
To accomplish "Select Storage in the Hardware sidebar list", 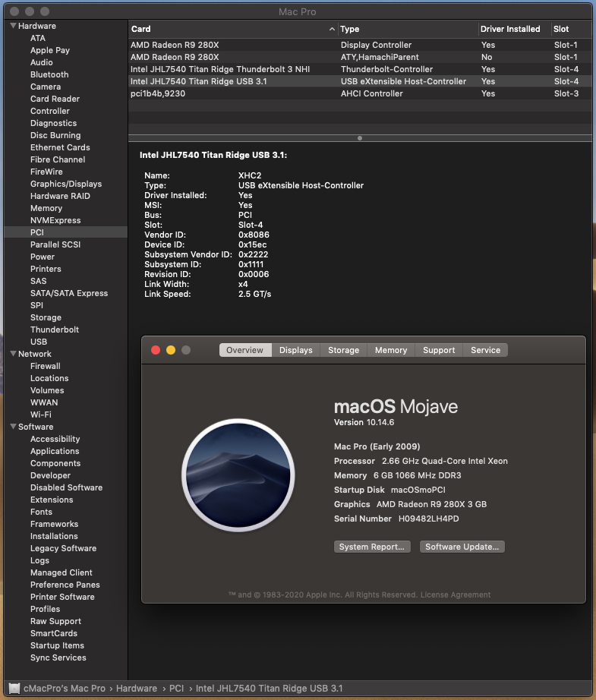I will tap(46, 317).
